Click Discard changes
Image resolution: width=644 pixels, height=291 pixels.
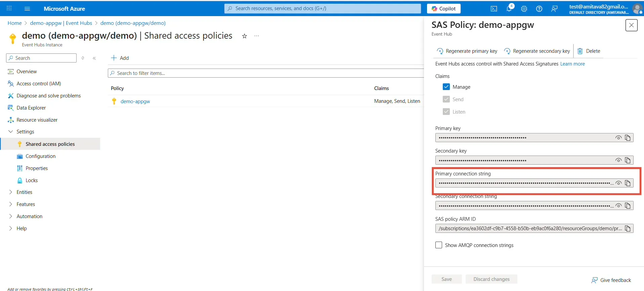[491, 279]
